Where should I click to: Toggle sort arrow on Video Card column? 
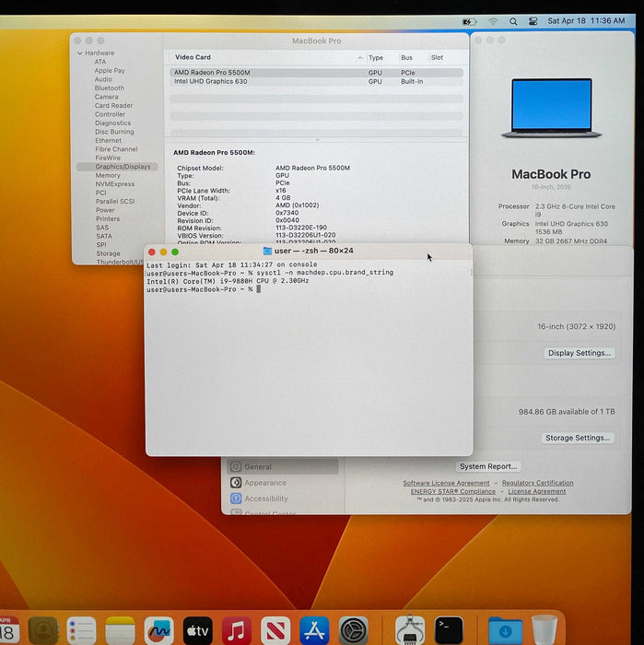click(360, 58)
